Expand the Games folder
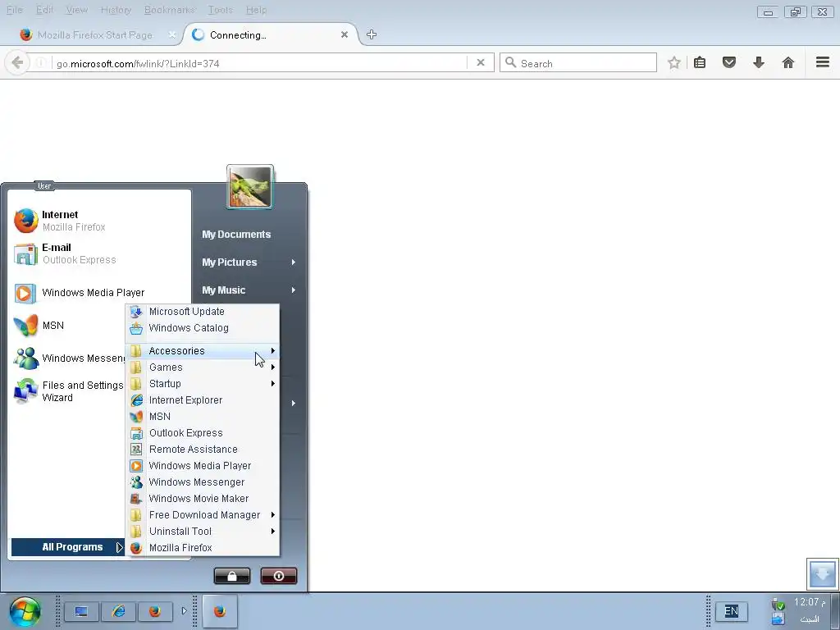This screenshot has width=840, height=630. tap(203, 367)
